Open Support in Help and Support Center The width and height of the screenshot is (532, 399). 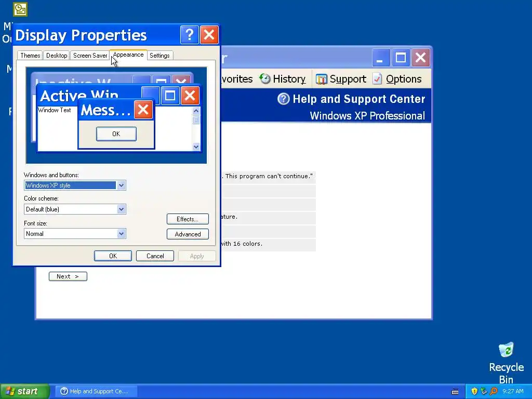coord(341,79)
